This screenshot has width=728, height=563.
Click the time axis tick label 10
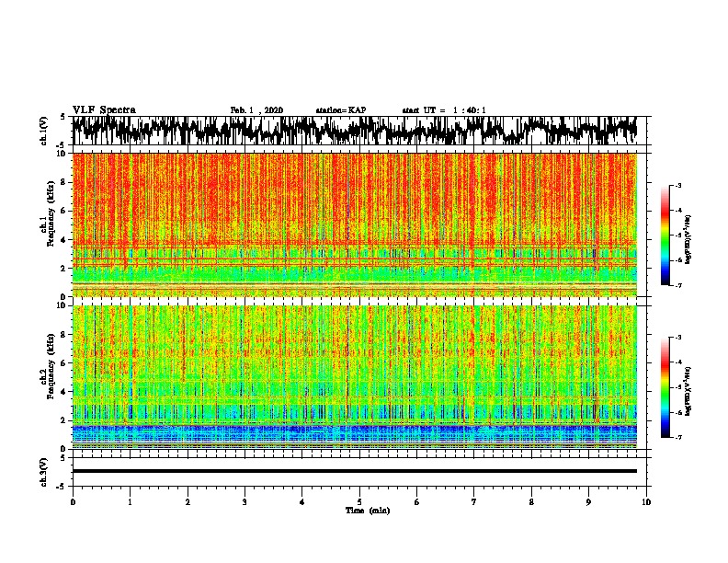coord(646,502)
